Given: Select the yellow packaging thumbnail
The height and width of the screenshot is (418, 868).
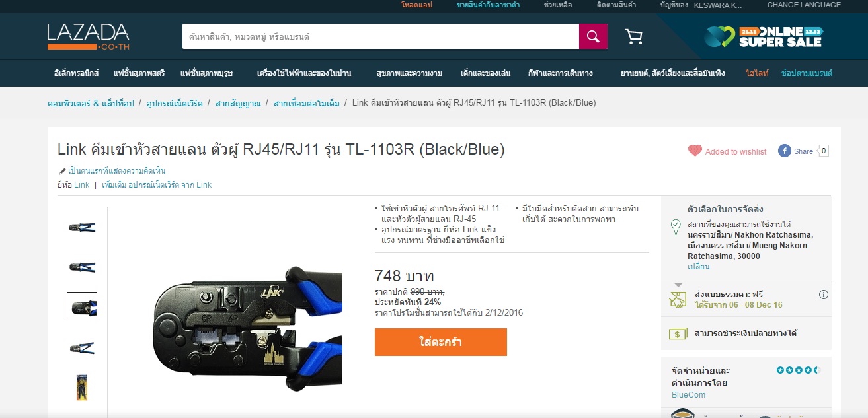Looking at the screenshot, I should point(82,388).
